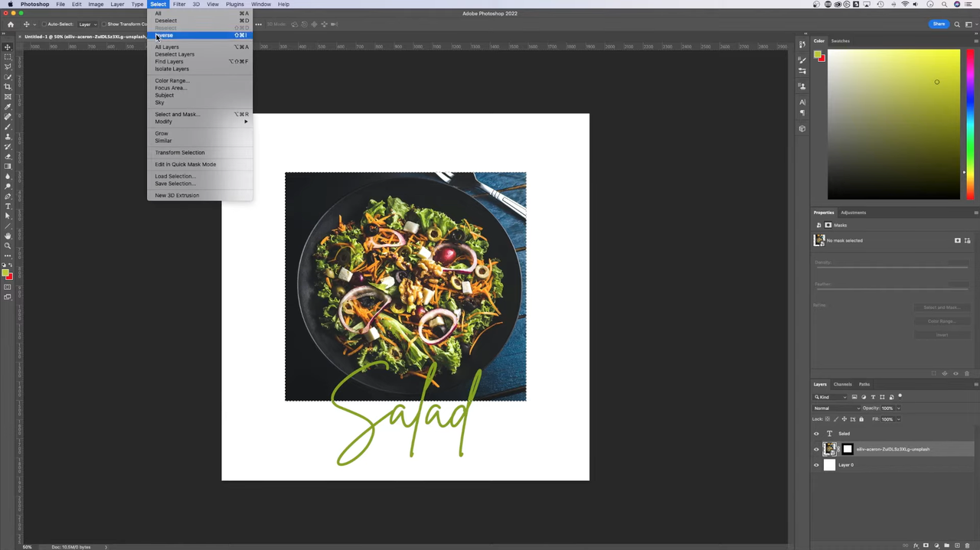The width and height of the screenshot is (980, 550).
Task: Click the hue slider in Color panel
Action: coord(970,125)
